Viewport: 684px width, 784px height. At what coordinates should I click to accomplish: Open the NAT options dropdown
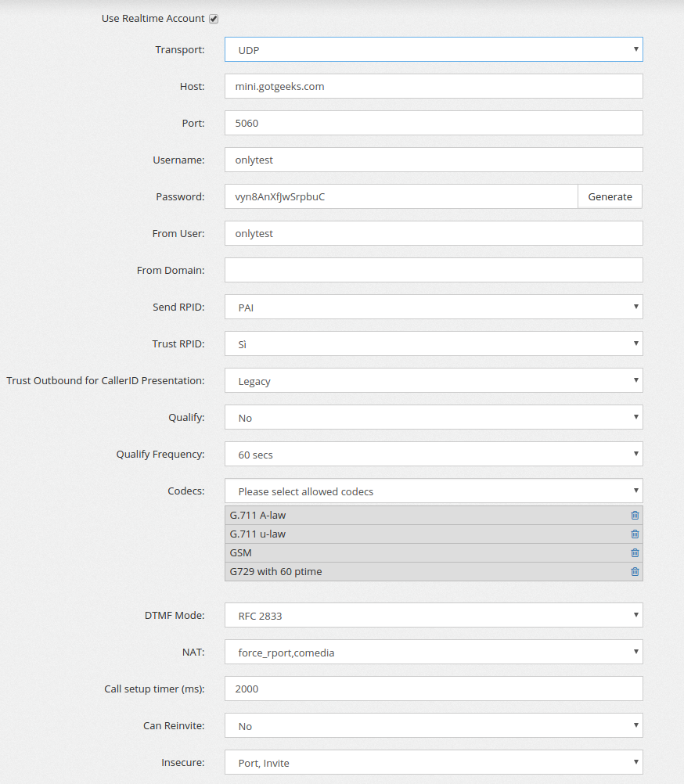434,653
